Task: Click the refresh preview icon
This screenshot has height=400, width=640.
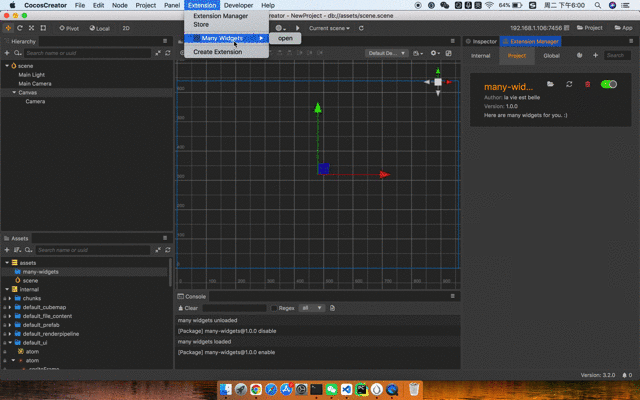Action: point(361,28)
